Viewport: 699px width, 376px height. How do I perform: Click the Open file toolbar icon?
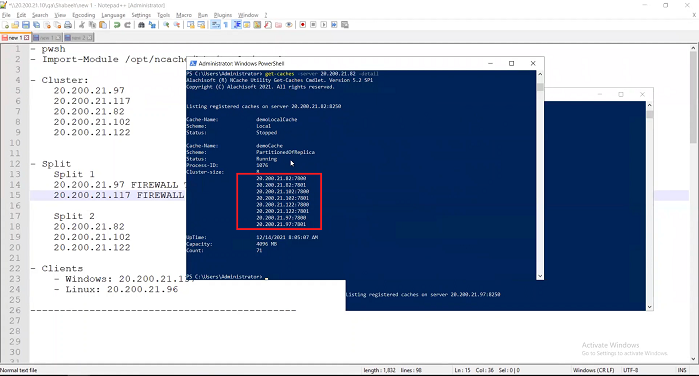point(16,25)
